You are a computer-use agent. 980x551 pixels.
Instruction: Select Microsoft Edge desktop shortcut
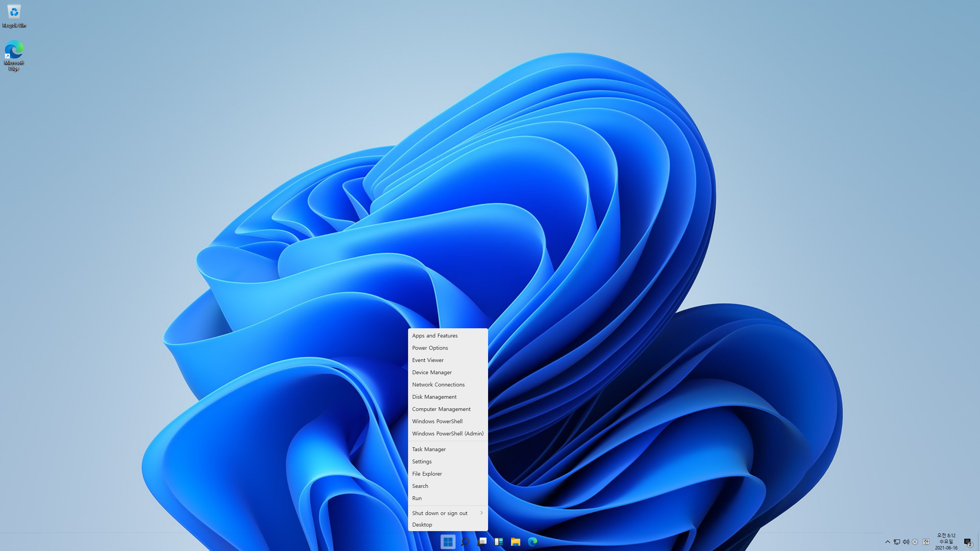(14, 55)
